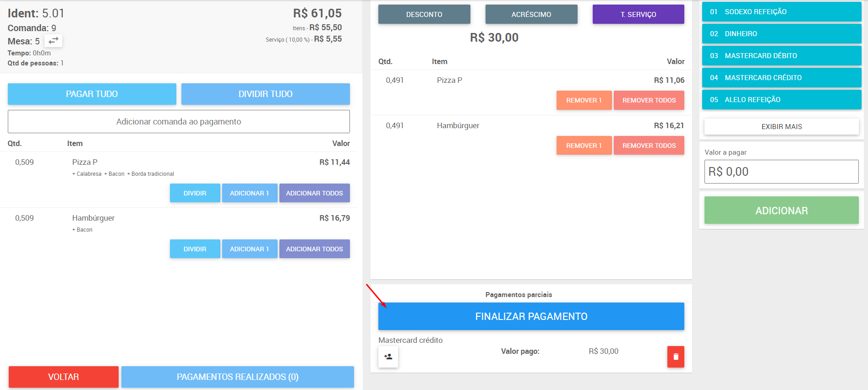The image size is (868, 390).
Task: Split the Pizza P item with DIVIDIR
Action: pos(195,193)
